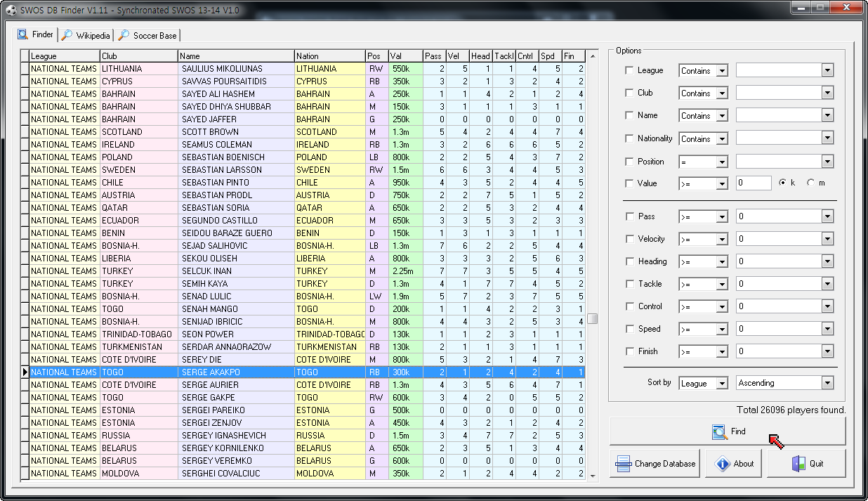Image resolution: width=868 pixels, height=501 pixels.
Task: Click the Change Database printer icon
Action: 623,464
